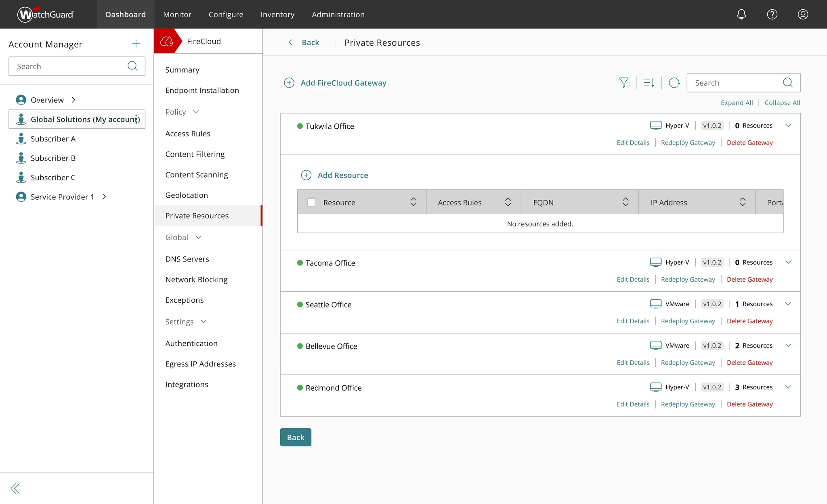Open Access Rules in sidebar

coord(188,134)
